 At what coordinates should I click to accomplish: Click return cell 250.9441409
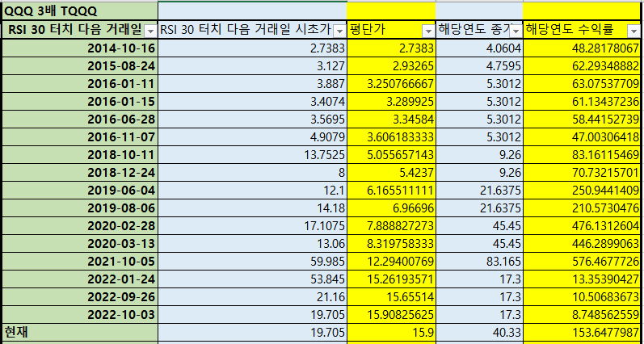[x=582, y=190]
